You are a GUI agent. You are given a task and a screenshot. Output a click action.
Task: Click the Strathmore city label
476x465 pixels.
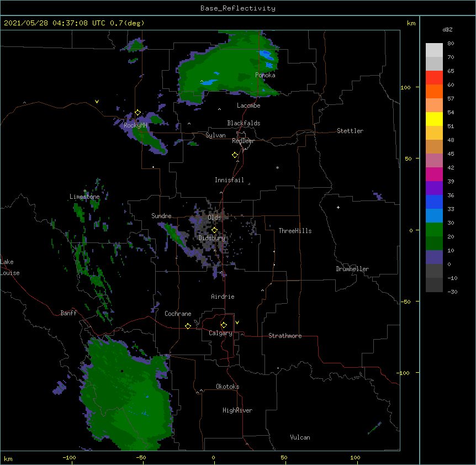pos(285,336)
